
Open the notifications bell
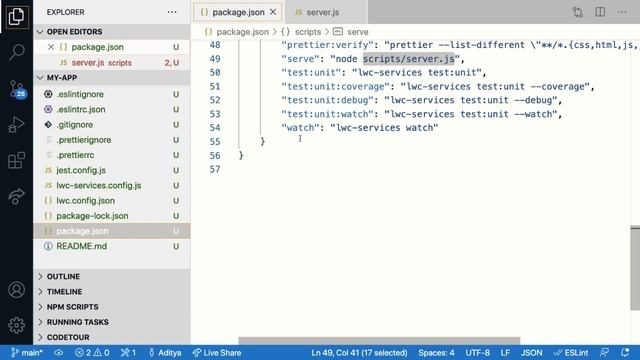click(625, 353)
